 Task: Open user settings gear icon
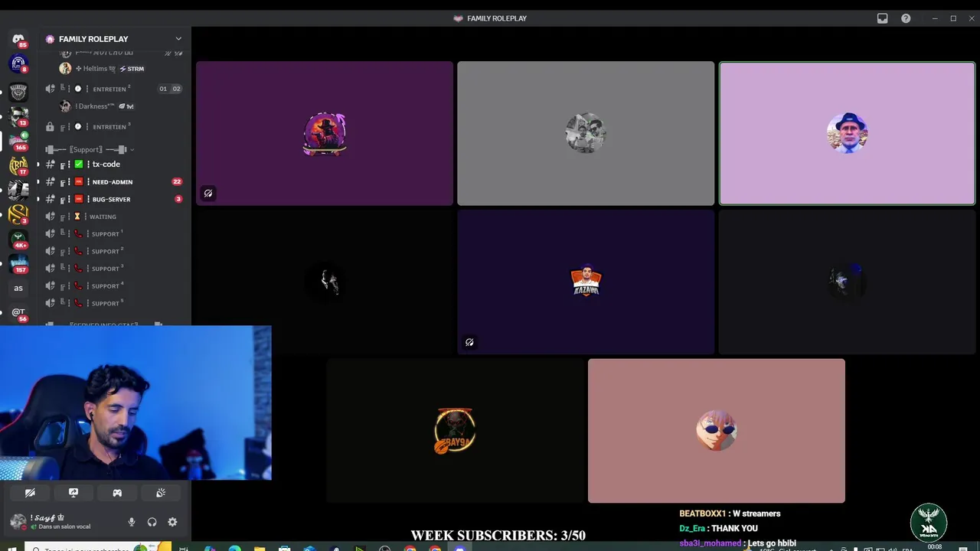pos(172,522)
